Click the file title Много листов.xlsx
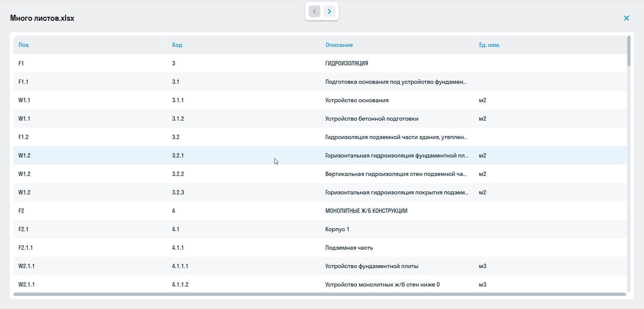The image size is (644, 309). (42, 18)
